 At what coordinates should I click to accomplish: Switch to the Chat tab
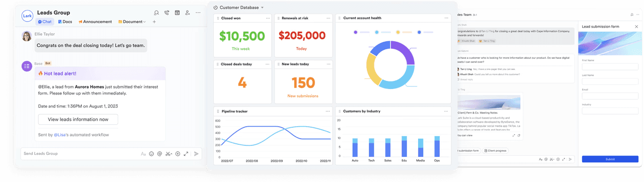coord(45,22)
